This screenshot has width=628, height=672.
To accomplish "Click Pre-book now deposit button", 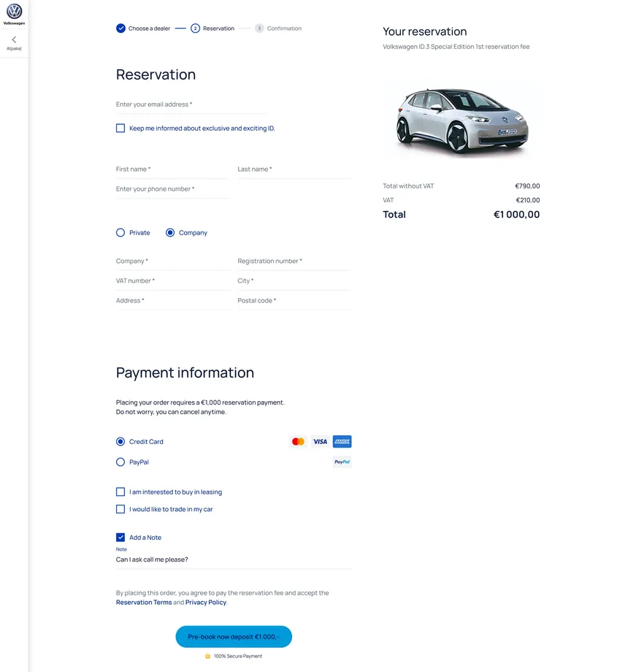I will point(234,637).
